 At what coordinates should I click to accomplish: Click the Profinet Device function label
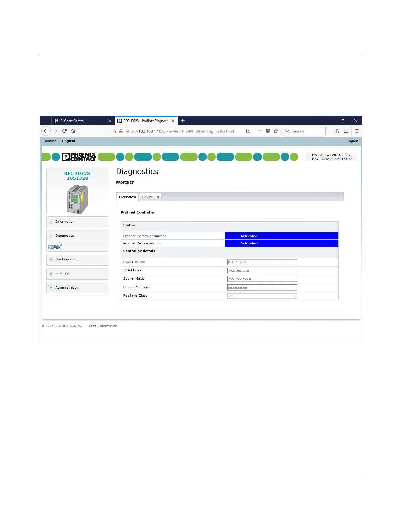[x=142, y=243]
